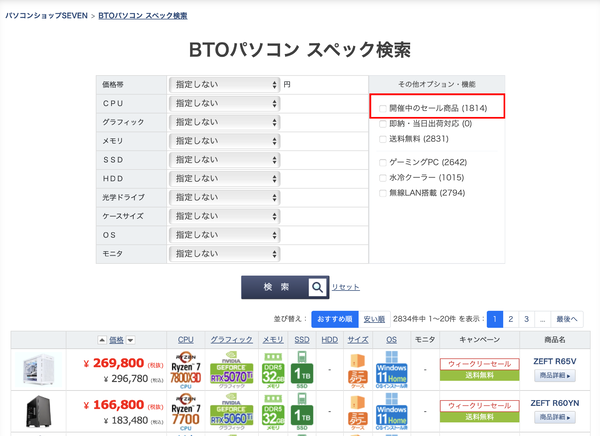Go to results page 1

(495, 319)
